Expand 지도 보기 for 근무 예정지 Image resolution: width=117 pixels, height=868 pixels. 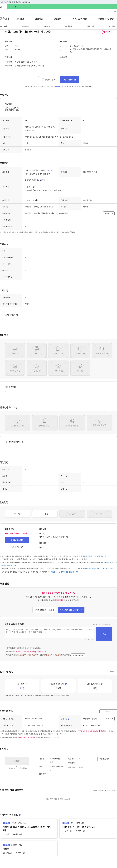(x=109, y=213)
